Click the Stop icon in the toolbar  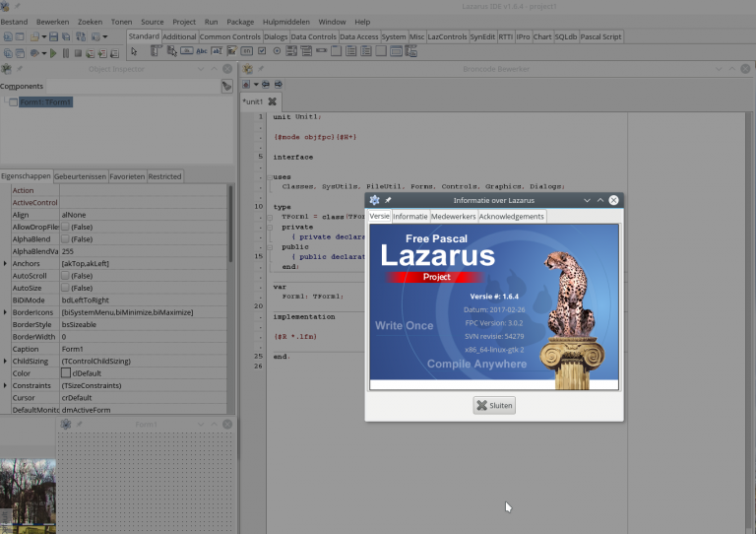pyautogui.click(x=79, y=53)
